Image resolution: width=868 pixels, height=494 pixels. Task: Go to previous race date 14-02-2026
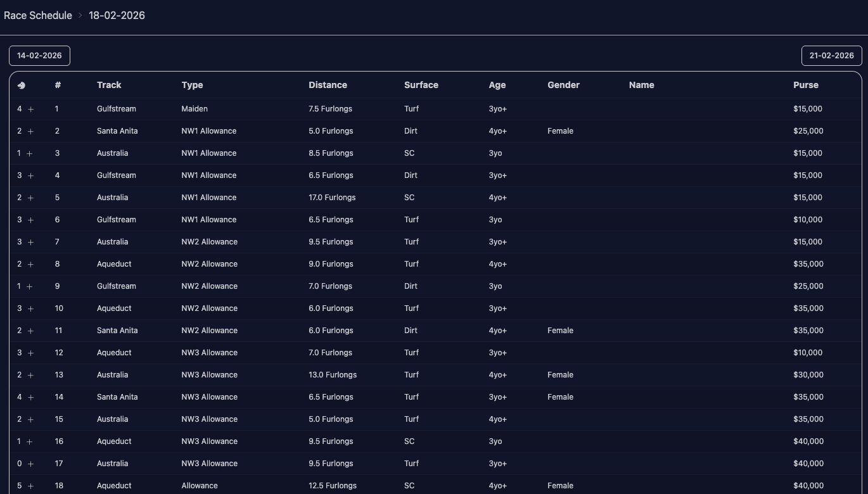tap(39, 56)
